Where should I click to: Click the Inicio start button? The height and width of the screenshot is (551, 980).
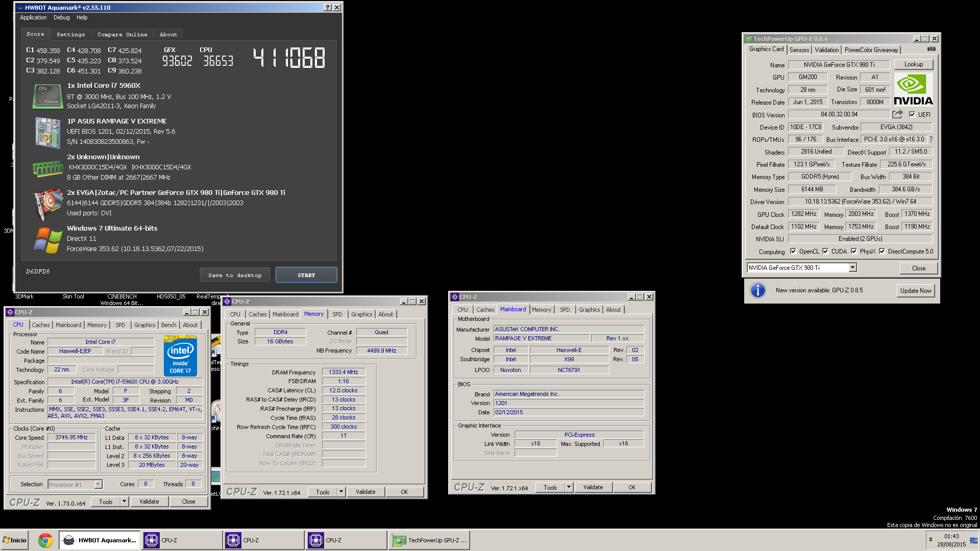15,540
